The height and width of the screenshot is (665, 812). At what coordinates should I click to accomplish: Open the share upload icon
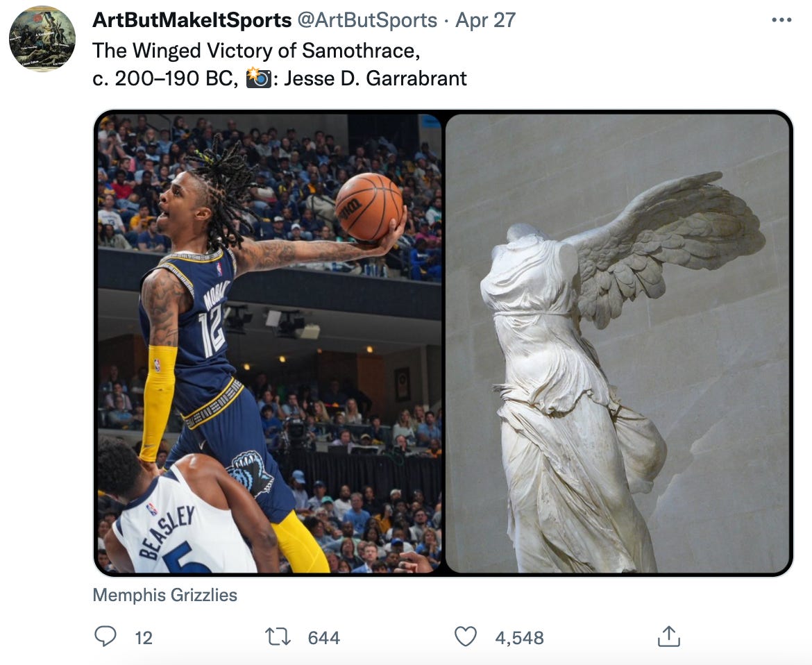click(x=668, y=637)
